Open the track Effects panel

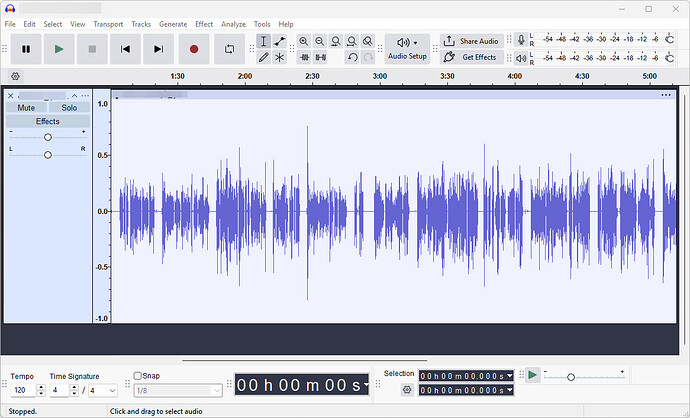48,121
